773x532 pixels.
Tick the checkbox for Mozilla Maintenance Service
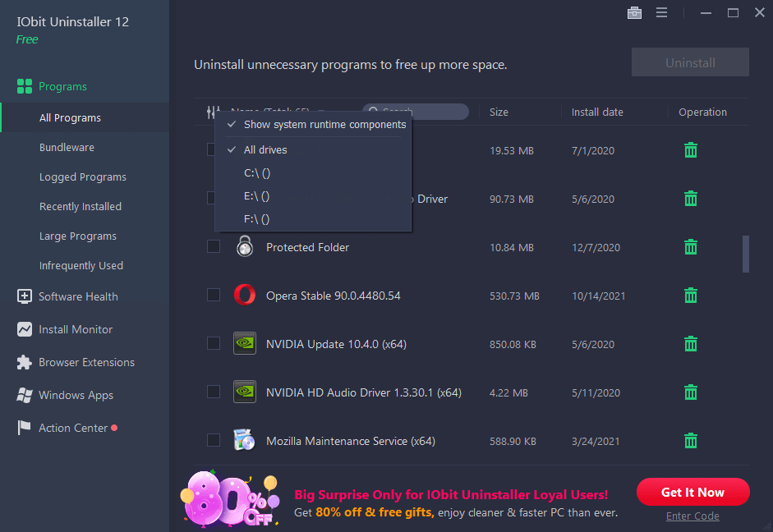(214, 440)
